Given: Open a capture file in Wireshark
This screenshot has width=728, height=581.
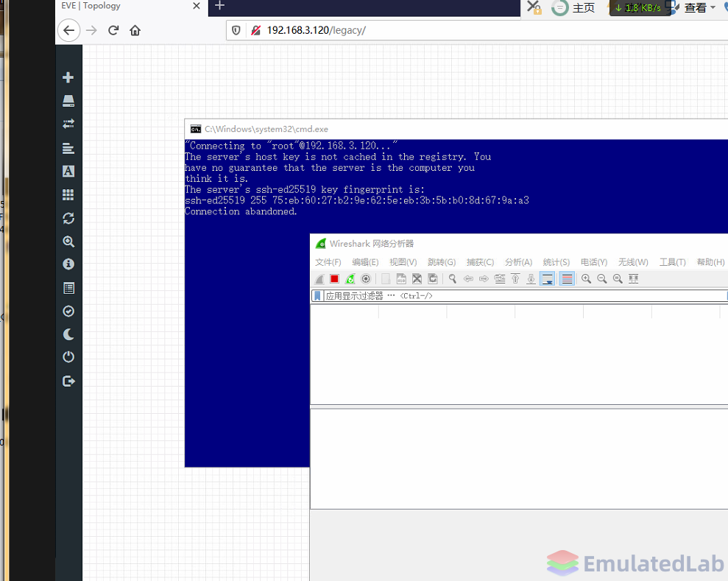Looking at the screenshot, I should pos(386,278).
